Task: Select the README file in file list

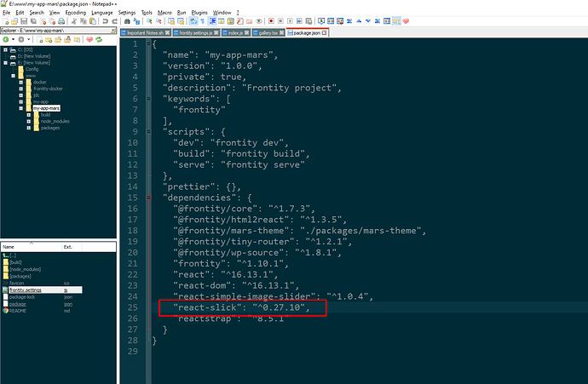Action: click(19, 310)
